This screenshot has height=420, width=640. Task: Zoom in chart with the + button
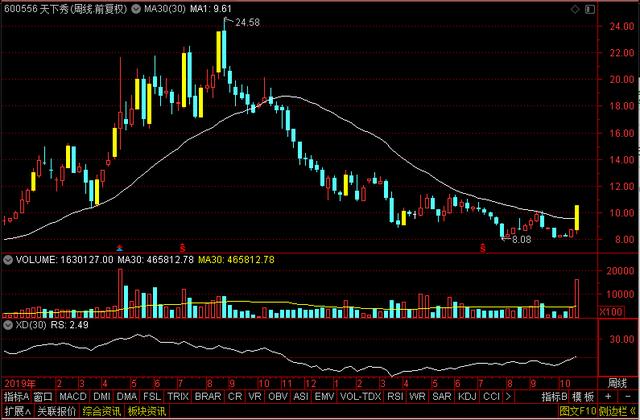(x=608, y=396)
